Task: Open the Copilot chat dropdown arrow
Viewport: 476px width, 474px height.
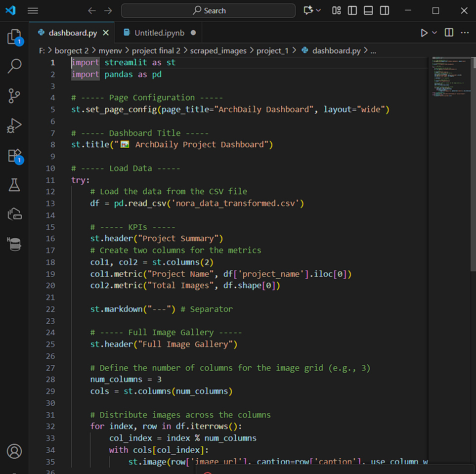Action: pos(318,10)
